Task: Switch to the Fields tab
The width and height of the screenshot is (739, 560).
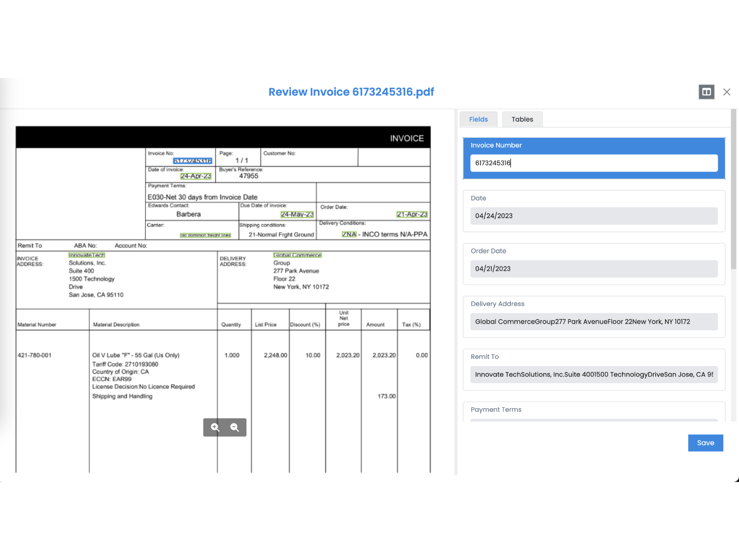Action: coord(478,119)
